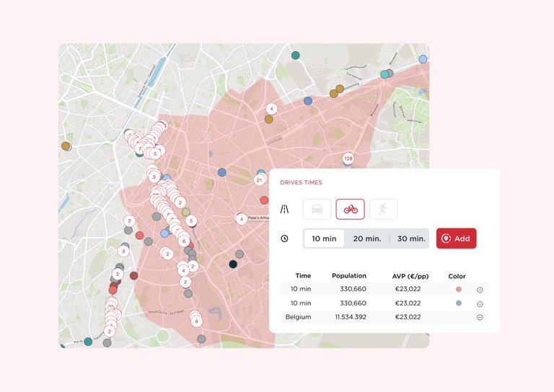Open the map cluster marker labeled 128
Viewport: 554px width, 392px height.
tap(348, 159)
